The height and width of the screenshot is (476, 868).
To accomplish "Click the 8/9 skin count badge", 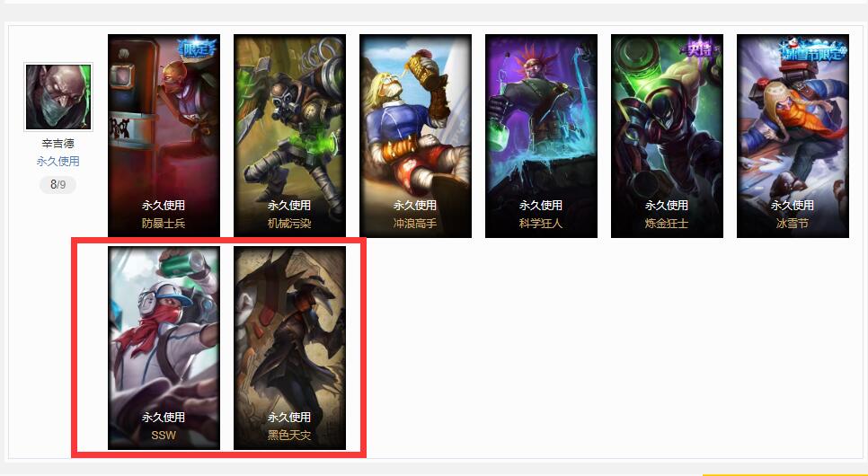I will pos(58,185).
